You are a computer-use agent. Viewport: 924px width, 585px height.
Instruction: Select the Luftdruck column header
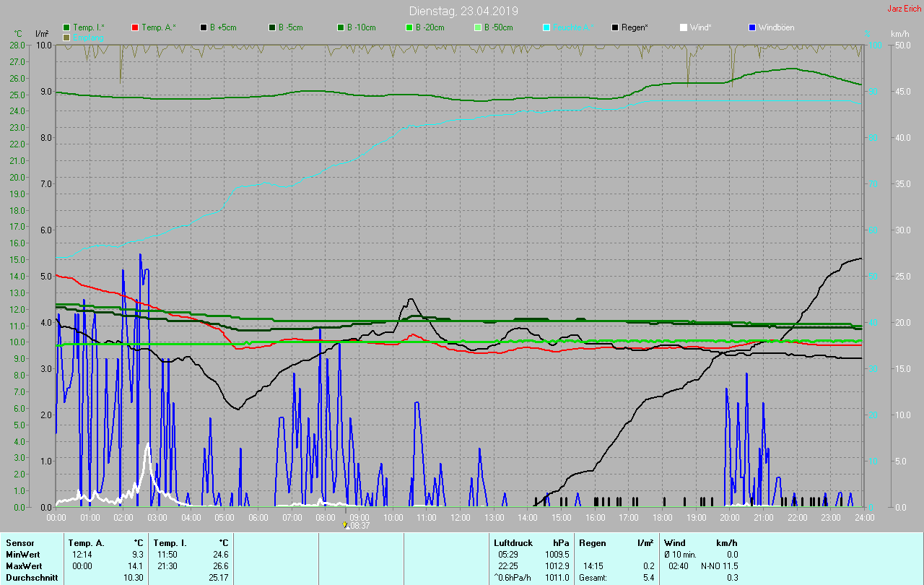[x=512, y=542]
